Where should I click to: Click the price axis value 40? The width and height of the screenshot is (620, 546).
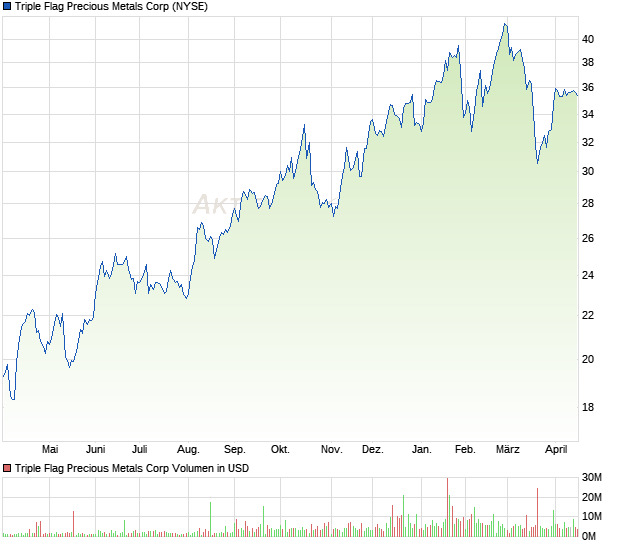(x=588, y=39)
